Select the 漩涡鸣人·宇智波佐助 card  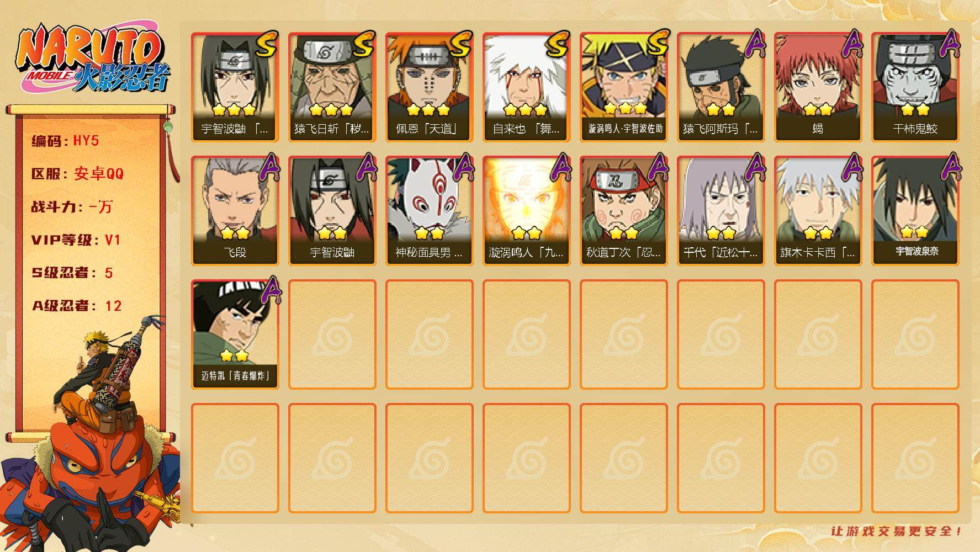(623, 87)
